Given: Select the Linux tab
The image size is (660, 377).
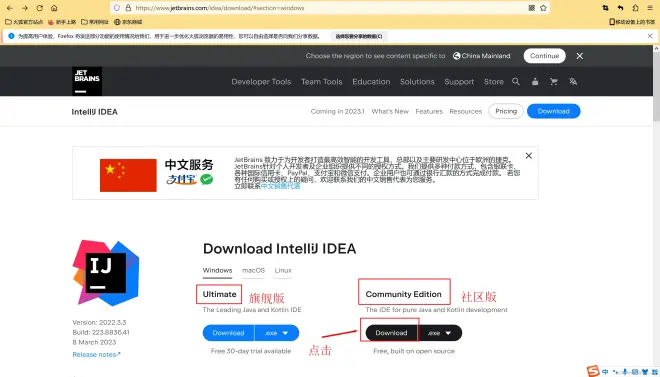Looking at the screenshot, I should pyautogui.click(x=283, y=271).
